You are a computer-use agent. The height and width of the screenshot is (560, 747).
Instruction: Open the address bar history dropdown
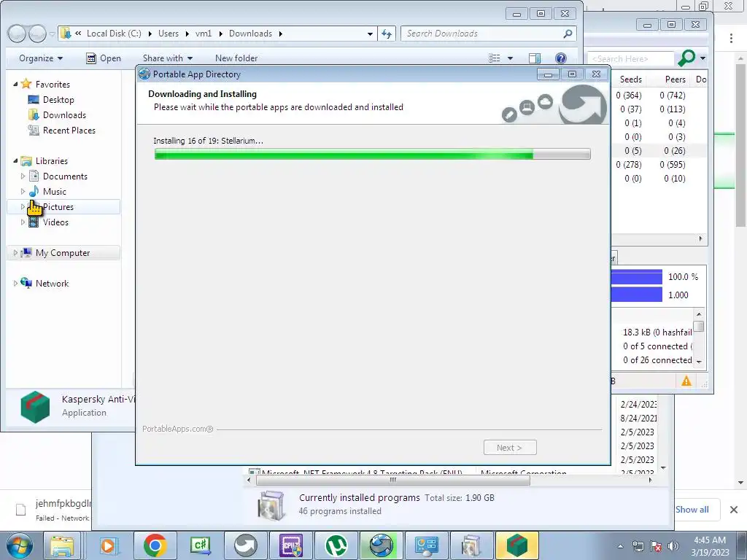(370, 34)
